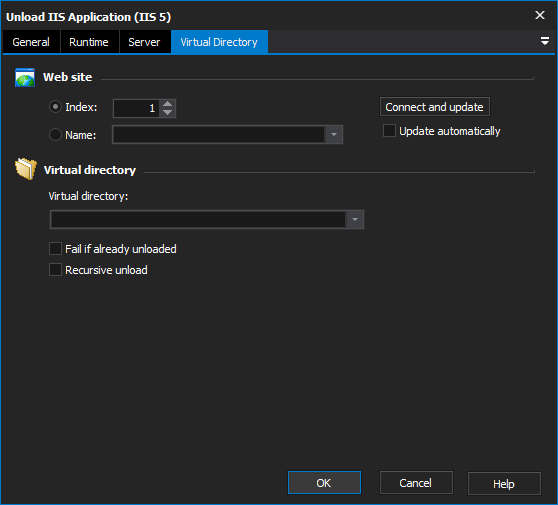Enable Update automatically checkbox

click(x=389, y=131)
